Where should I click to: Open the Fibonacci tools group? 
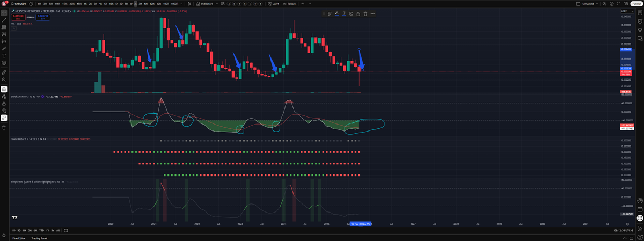[4, 26]
